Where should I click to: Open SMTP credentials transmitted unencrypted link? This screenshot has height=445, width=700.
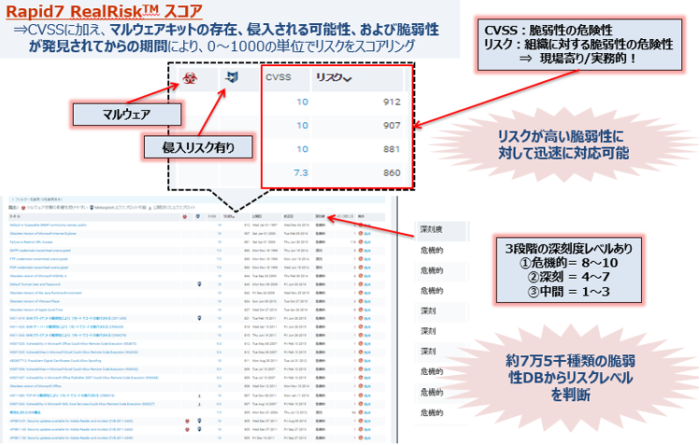(40, 250)
